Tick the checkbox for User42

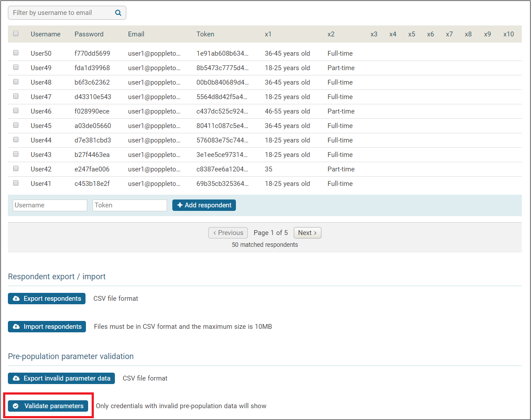coord(16,168)
